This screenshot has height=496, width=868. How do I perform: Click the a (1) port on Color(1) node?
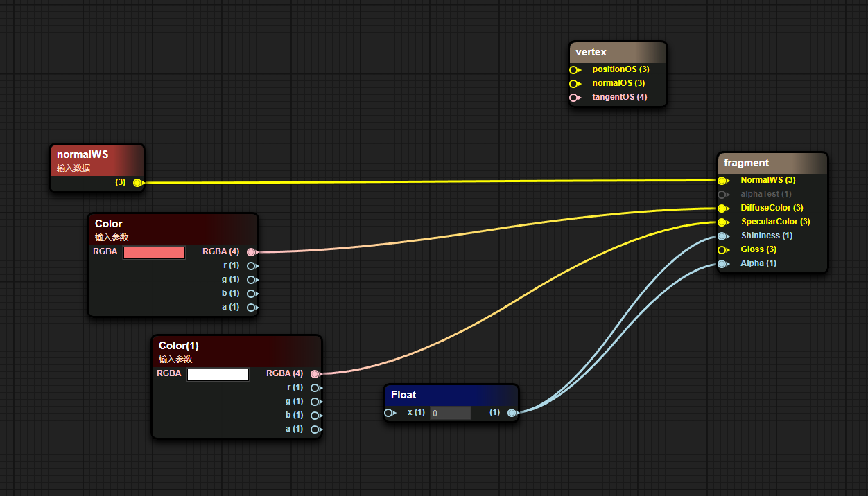(x=316, y=429)
